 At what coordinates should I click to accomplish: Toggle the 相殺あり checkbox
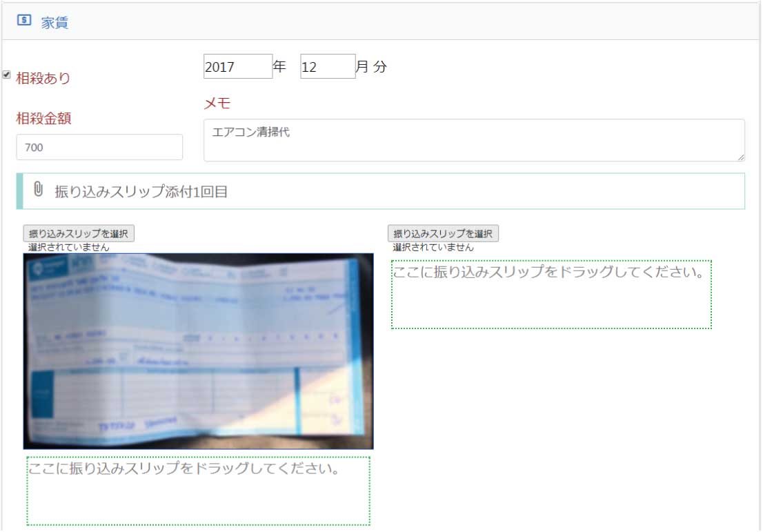coord(7,75)
